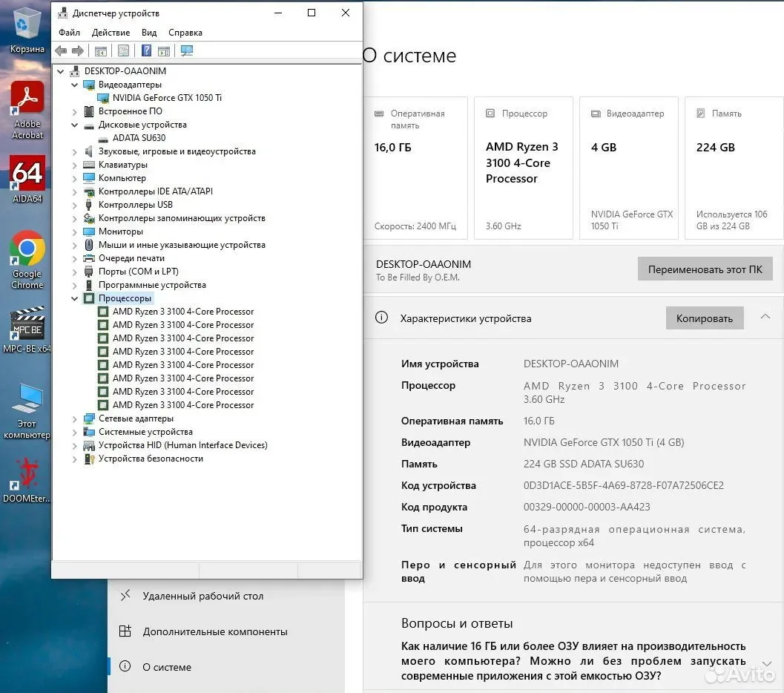Select the Adobe Acrobat desktop icon
Image resolution: width=784 pixels, height=693 pixels.
pos(27,110)
